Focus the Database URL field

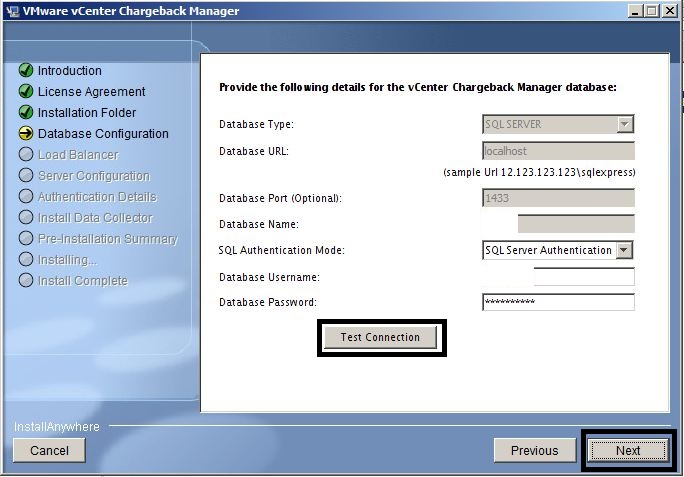point(558,151)
